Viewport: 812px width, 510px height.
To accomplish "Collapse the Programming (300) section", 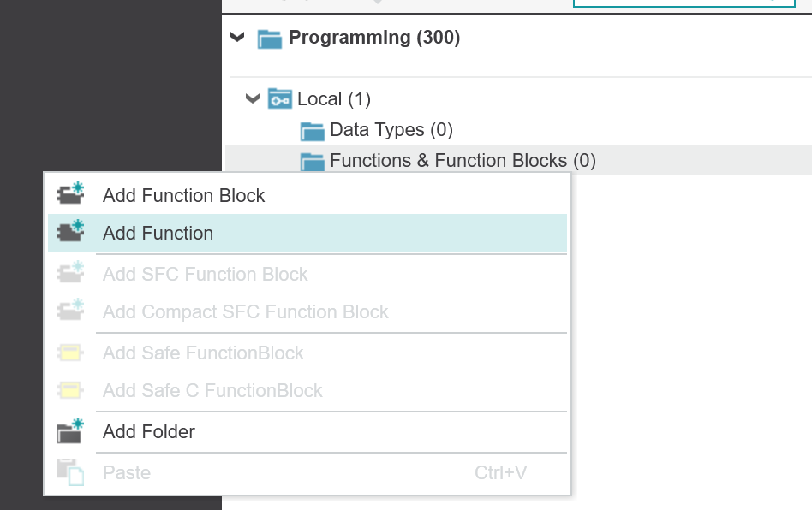I will click(237, 38).
